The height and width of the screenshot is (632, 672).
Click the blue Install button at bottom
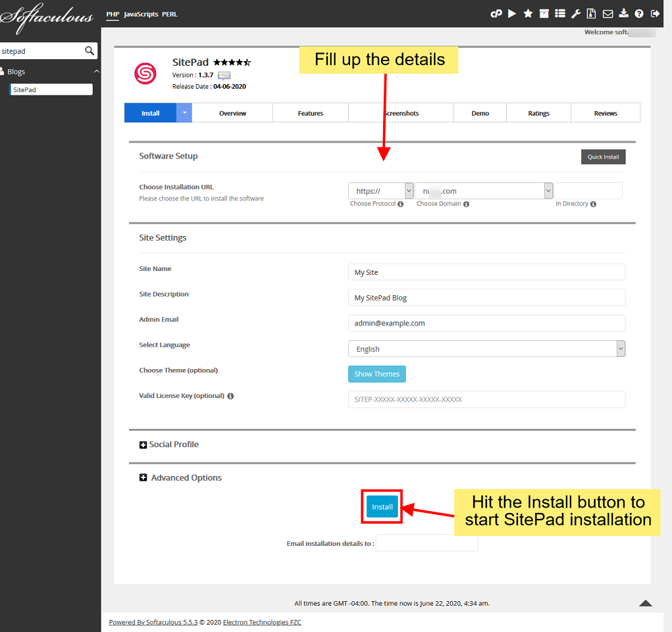382,507
